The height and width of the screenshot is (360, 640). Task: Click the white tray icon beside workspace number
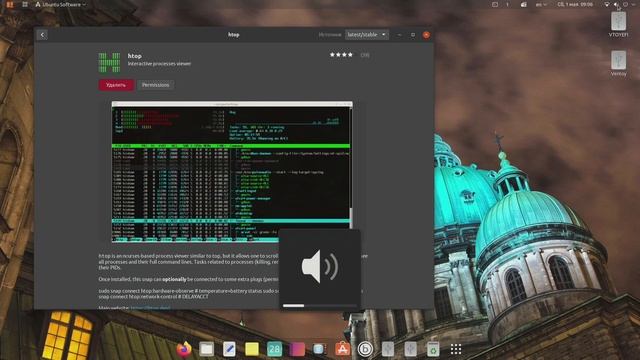pos(523,4)
